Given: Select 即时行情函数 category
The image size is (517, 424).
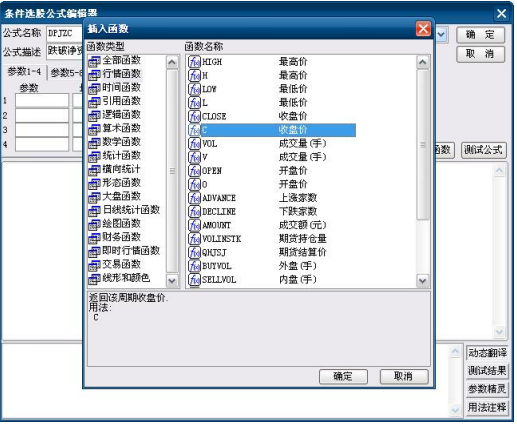Looking at the screenshot, I should [124, 251].
